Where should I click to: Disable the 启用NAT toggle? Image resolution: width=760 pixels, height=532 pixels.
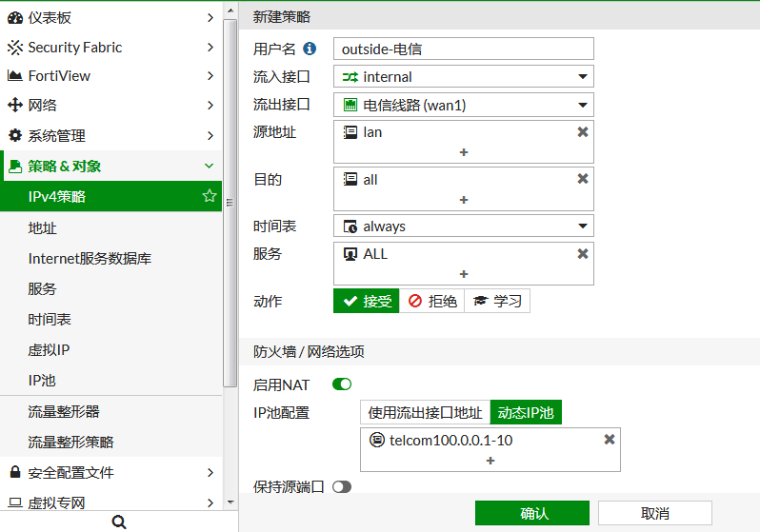click(x=342, y=384)
